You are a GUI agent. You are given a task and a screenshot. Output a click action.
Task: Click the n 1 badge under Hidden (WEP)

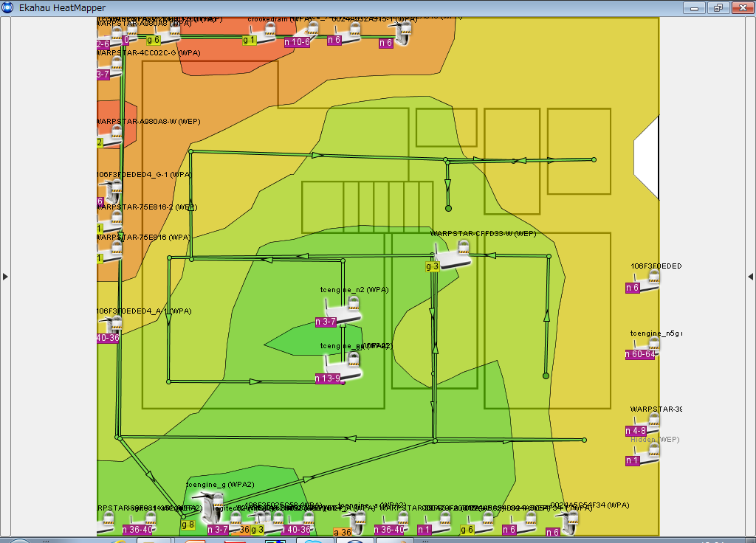point(632,460)
